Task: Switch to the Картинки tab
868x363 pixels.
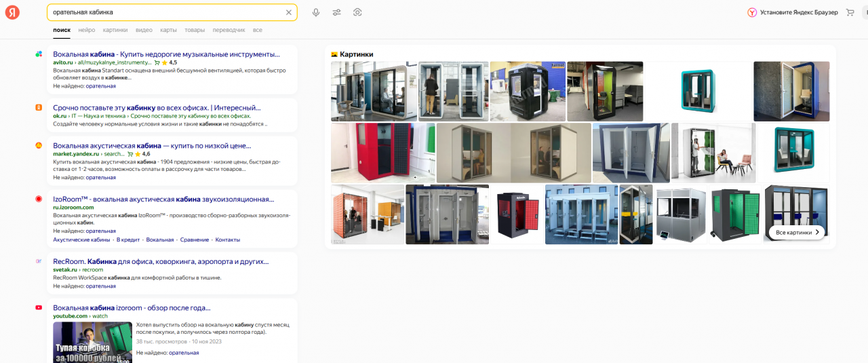Action: [x=115, y=30]
